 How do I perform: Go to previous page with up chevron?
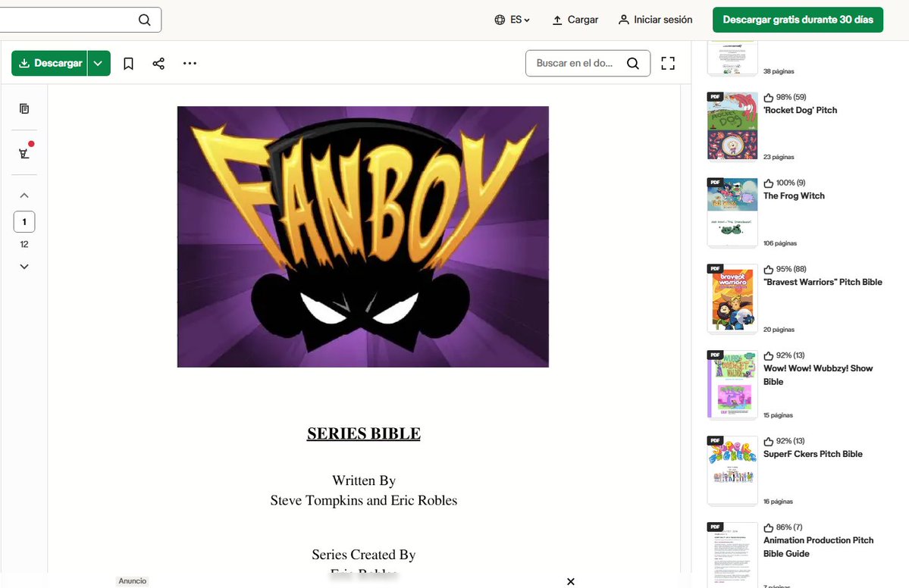pos(24,195)
